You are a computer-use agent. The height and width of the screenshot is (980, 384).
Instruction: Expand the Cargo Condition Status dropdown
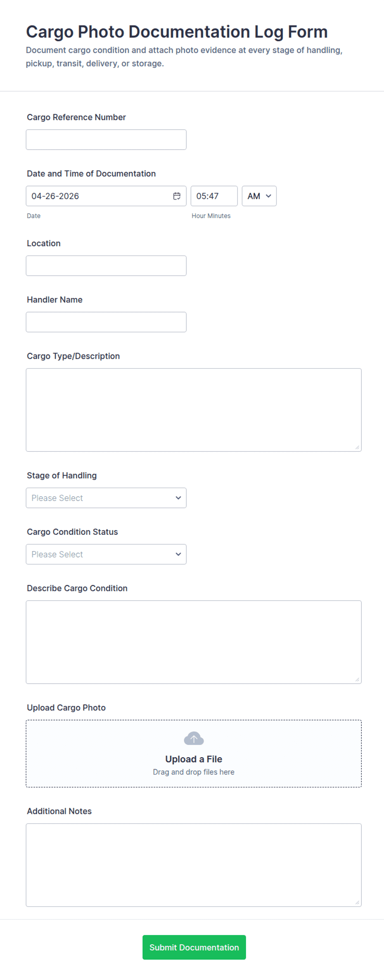tap(106, 554)
